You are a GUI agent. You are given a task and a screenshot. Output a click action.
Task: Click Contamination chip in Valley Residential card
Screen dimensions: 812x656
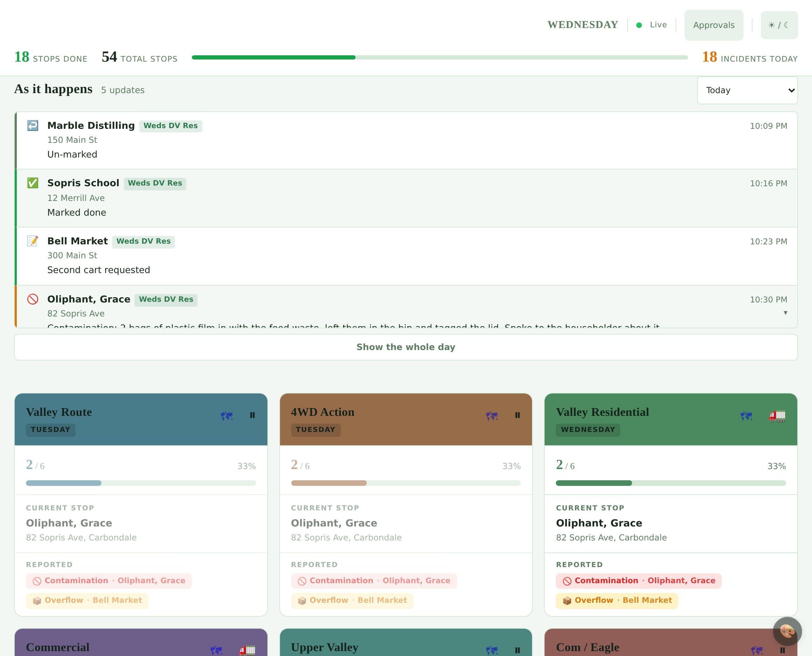(638, 581)
